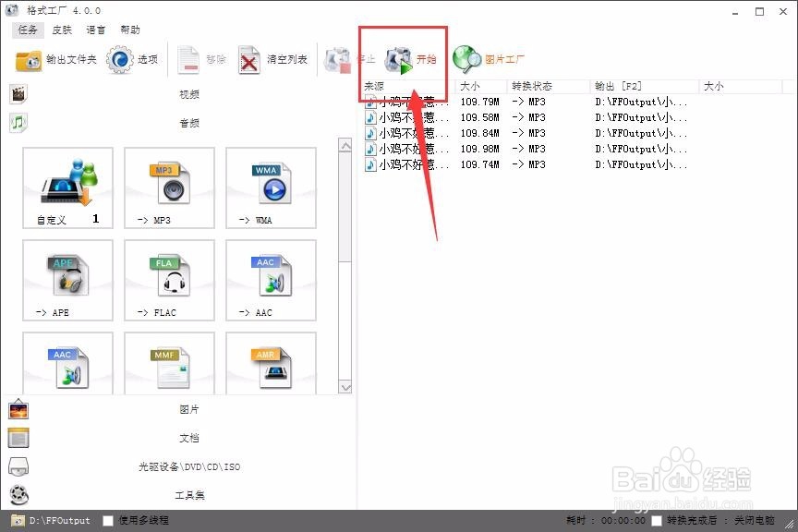Viewport: 798px width, 532px height.
Task: Expand the 图片 picture category
Action: (x=189, y=409)
